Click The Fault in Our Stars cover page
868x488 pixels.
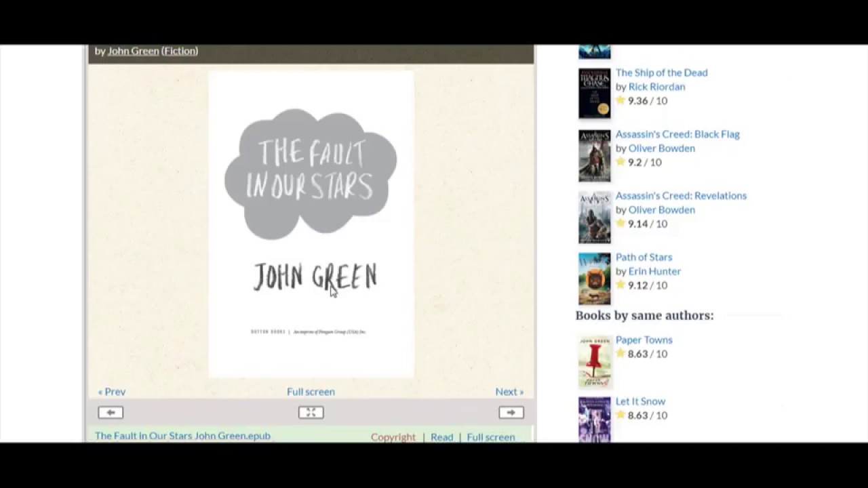(311, 224)
